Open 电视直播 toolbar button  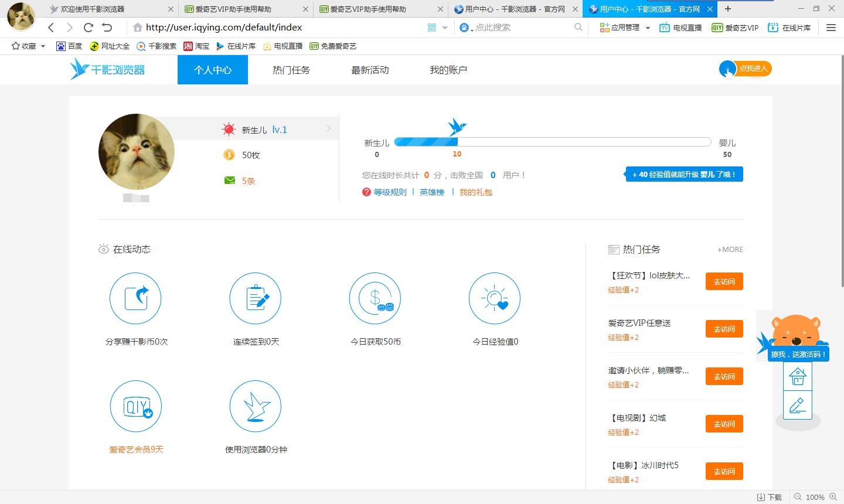click(x=680, y=28)
